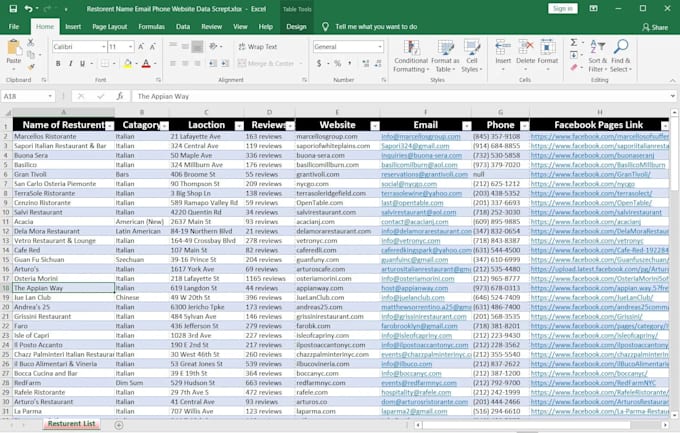
Task: Open Find & Select magnifier
Action: (621, 56)
